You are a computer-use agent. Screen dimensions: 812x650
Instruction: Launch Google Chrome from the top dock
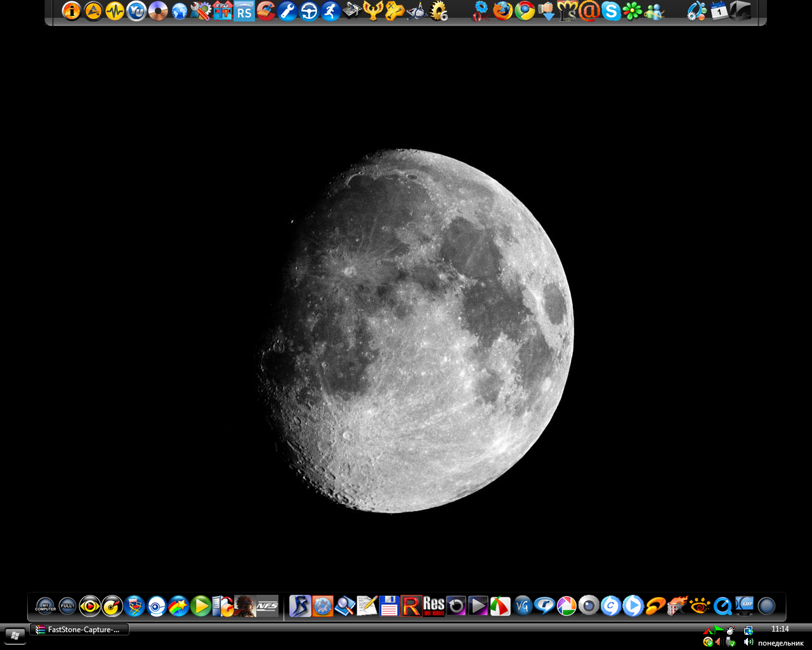coord(525,11)
